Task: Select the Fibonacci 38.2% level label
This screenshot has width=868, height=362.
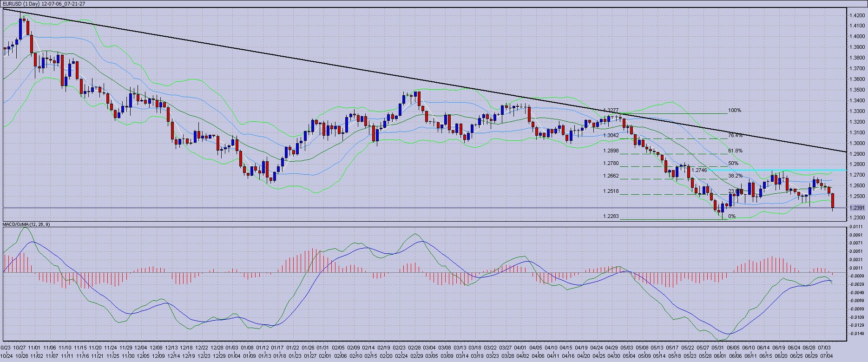Action: (x=735, y=176)
